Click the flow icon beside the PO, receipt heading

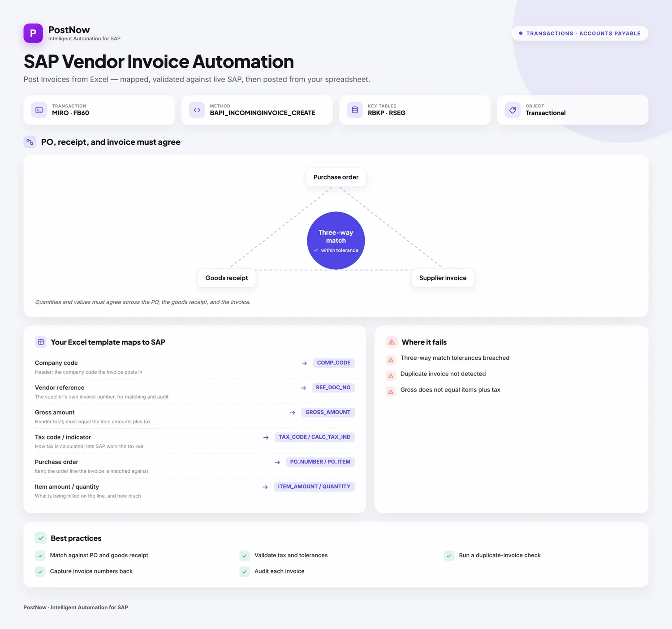coord(30,142)
